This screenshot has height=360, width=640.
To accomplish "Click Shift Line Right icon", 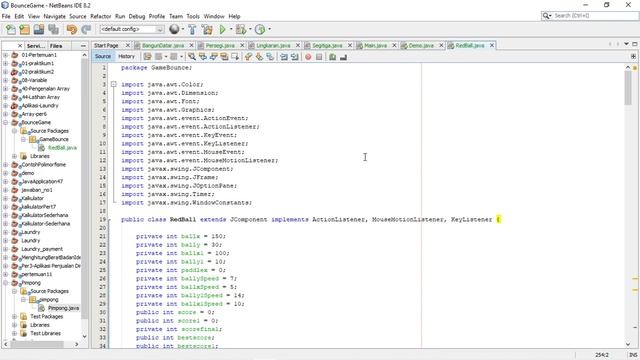I will [294, 57].
